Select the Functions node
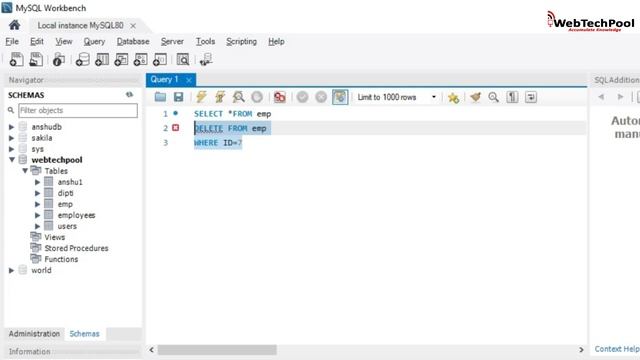This screenshot has width=640, height=360. [61, 259]
